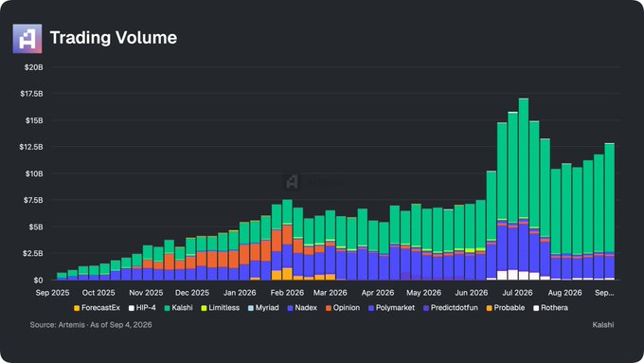The image size is (644, 363).
Task: Select the first bar at Sep 2025
Action: 62,276
